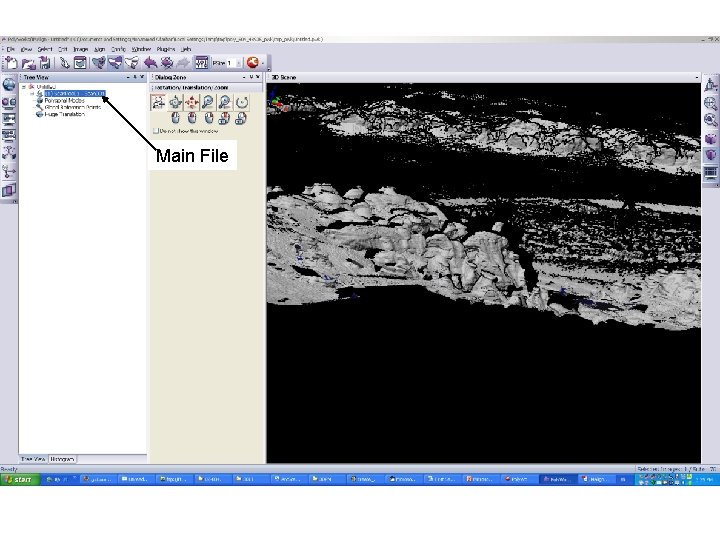Click the sixth left sidebar axis icon
The width and height of the screenshot is (720, 540).
9,172
